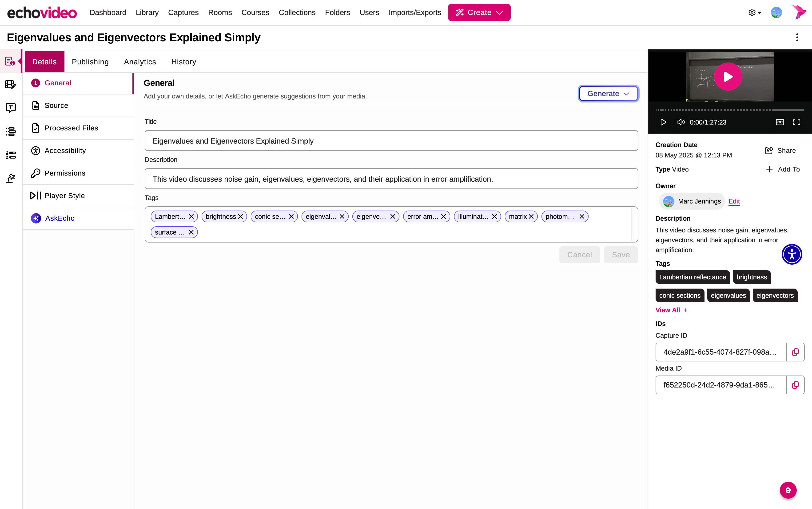Viewport: 812px width, 509px height.
Task: Mute the video volume
Action: pos(680,122)
